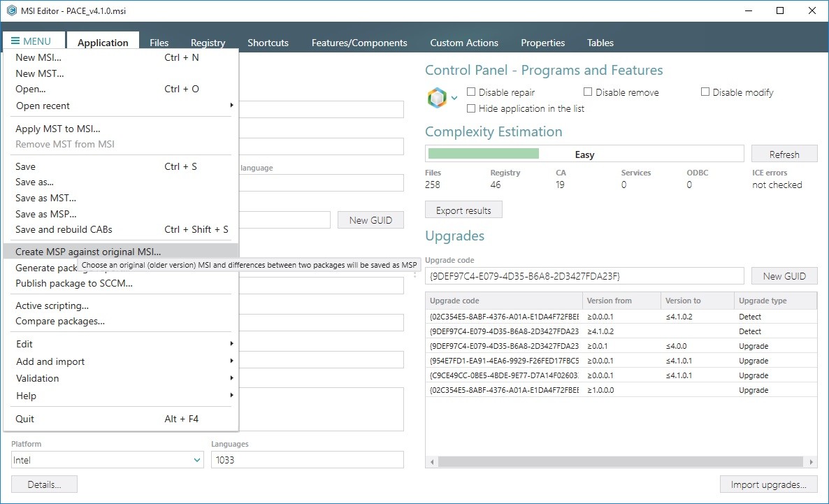Image resolution: width=829 pixels, height=504 pixels.
Task: Switch to the Files tab
Action: point(159,43)
